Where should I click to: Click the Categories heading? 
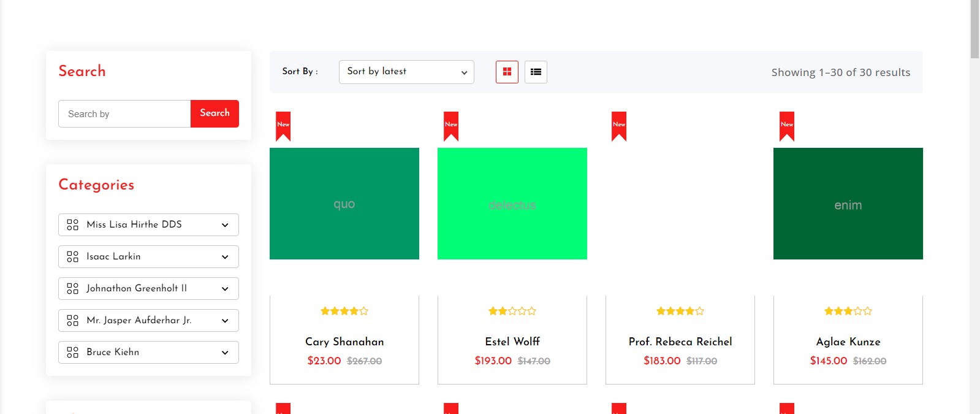(x=96, y=185)
